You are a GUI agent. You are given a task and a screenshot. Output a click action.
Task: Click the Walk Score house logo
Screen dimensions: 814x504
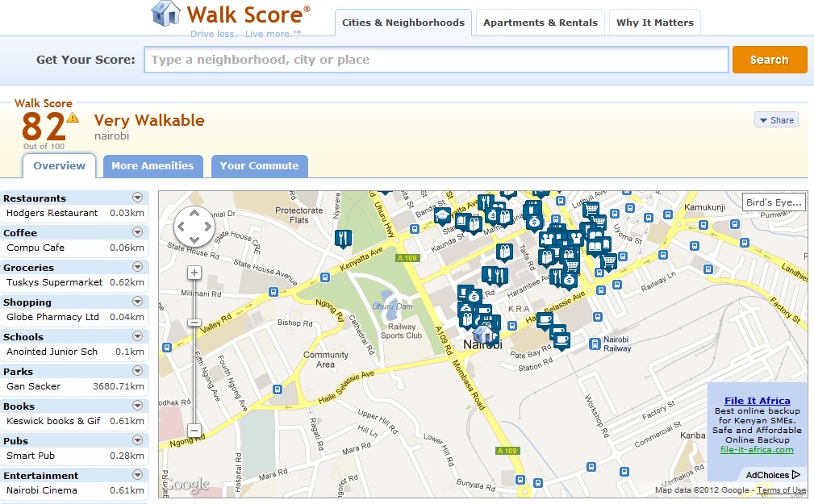point(166,14)
